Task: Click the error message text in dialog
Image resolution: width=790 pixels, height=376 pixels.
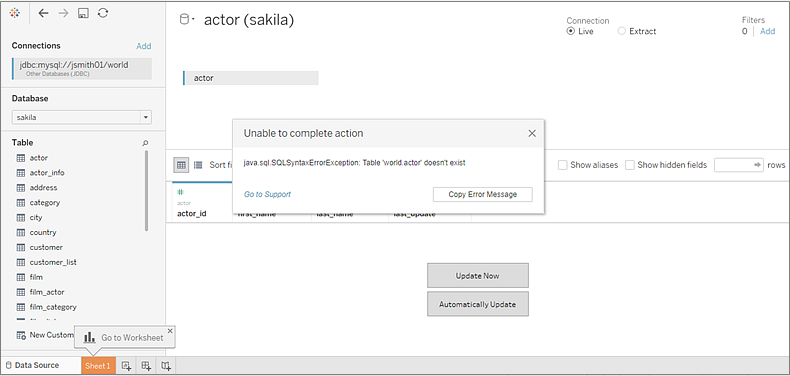Action: (354, 163)
